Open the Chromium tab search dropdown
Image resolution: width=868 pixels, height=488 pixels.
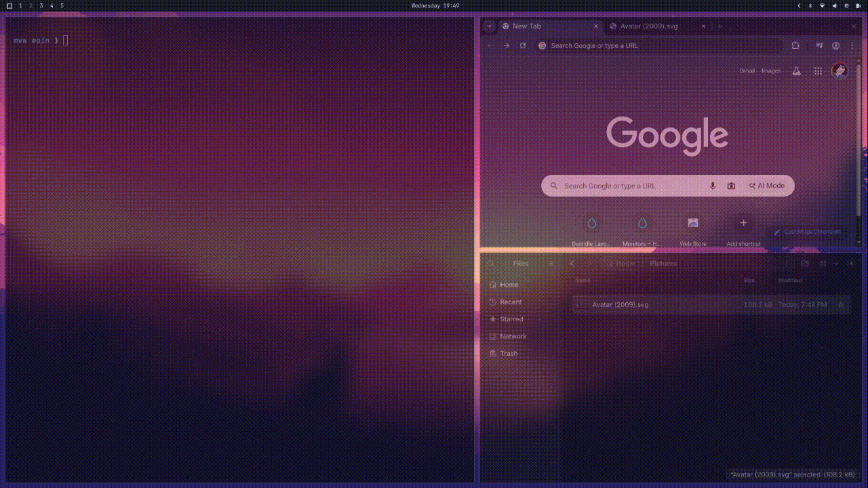point(490,26)
